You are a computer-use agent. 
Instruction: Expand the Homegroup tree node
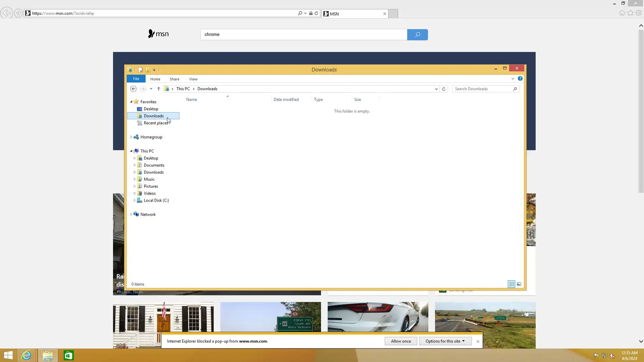[x=131, y=137]
